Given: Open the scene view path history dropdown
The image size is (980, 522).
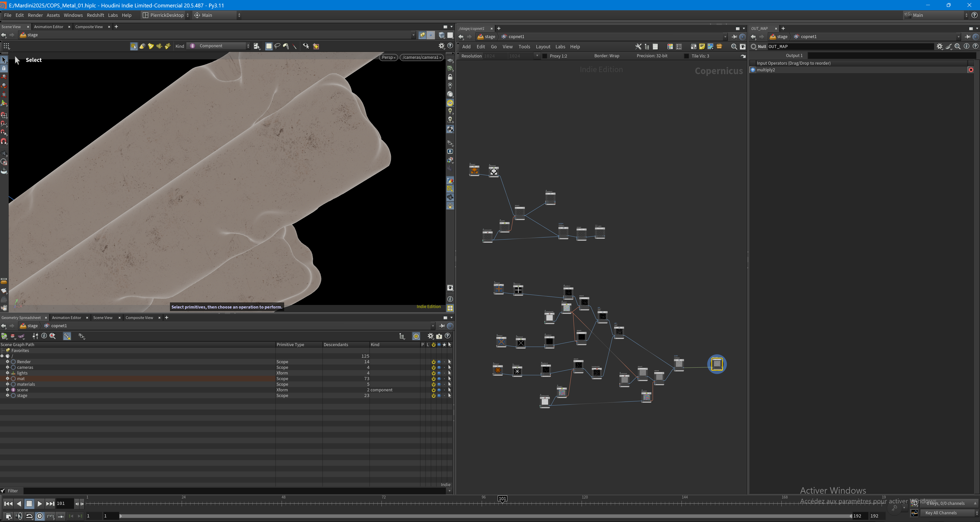Looking at the screenshot, I should point(413,35).
